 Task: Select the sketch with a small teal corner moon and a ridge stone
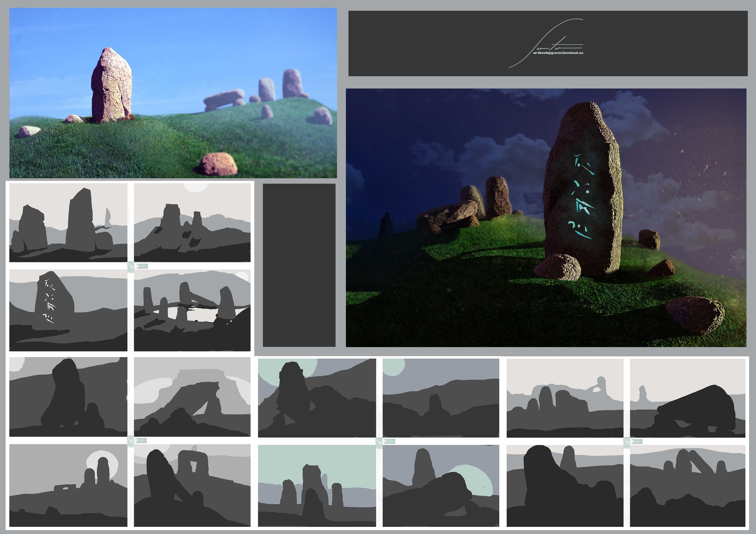(441, 398)
